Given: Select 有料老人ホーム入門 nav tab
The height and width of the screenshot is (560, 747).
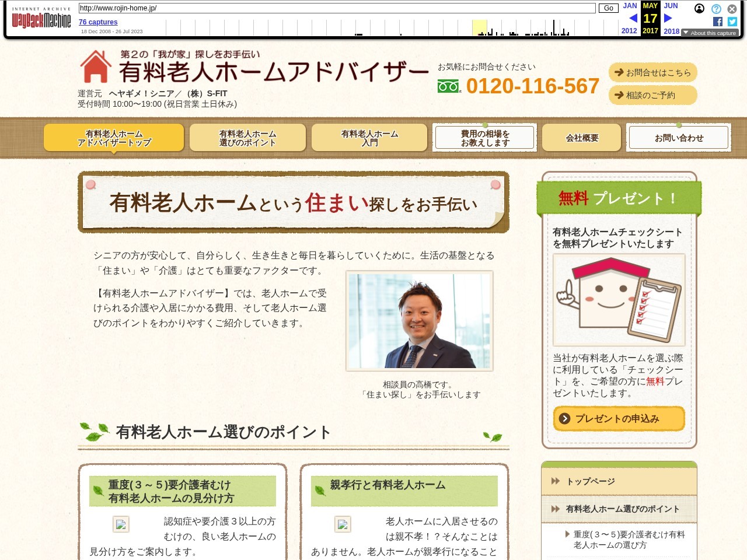Looking at the screenshot, I should pyautogui.click(x=369, y=138).
